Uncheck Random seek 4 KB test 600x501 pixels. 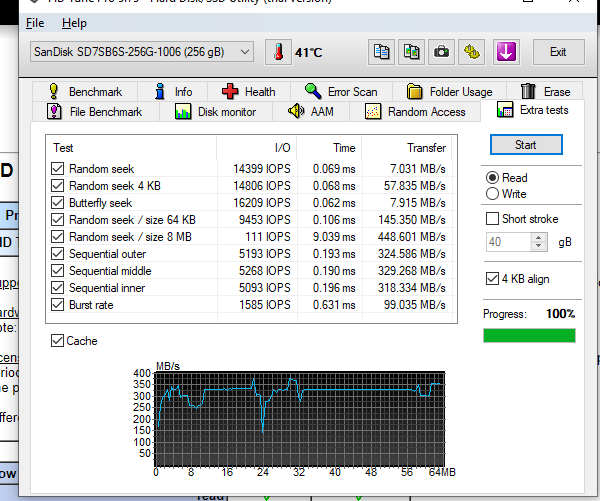click(x=57, y=186)
